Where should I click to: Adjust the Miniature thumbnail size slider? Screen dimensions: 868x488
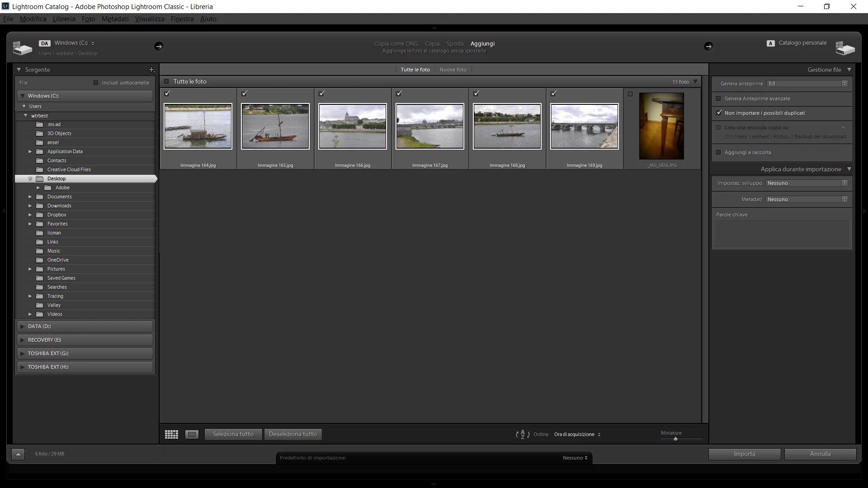click(x=675, y=439)
